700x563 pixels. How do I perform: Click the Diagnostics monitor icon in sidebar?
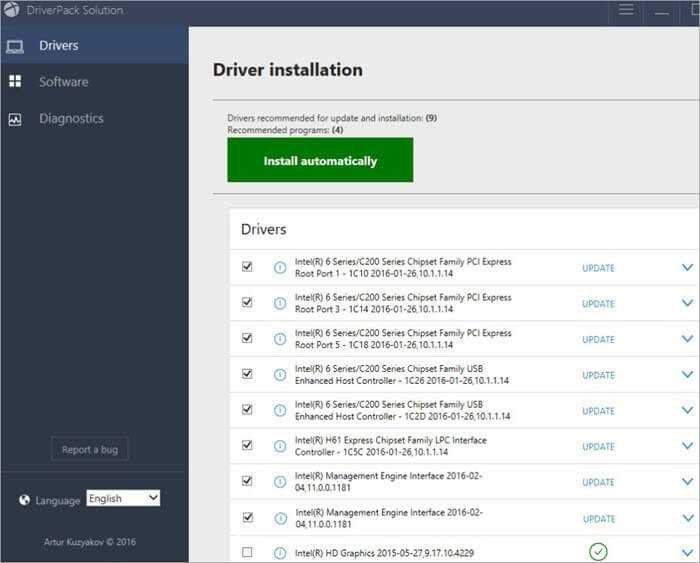click(15, 119)
